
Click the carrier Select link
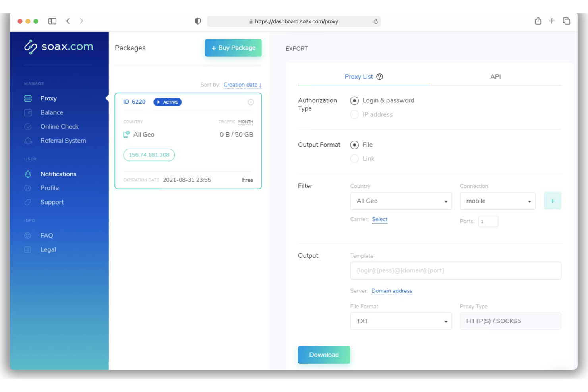[x=379, y=219]
